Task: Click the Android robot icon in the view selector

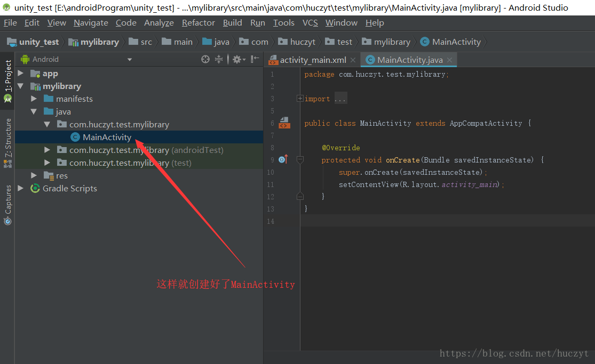Action: [x=25, y=59]
